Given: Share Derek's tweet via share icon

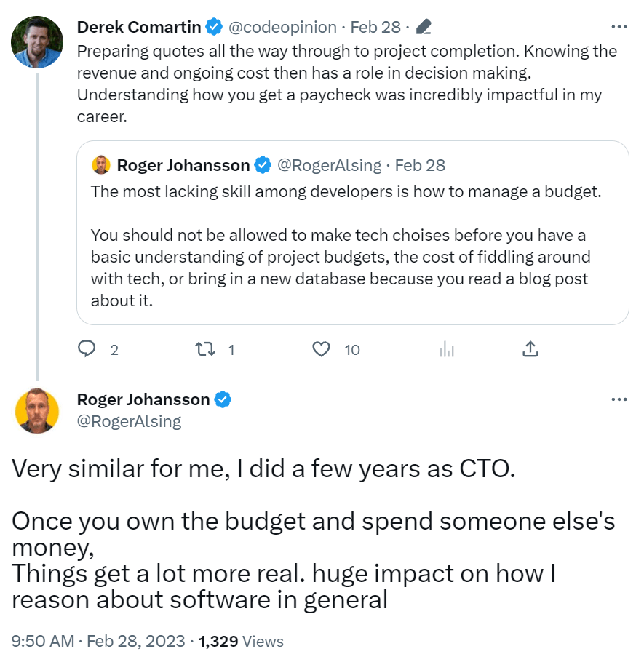Looking at the screenshot, I should click(530, 349).
